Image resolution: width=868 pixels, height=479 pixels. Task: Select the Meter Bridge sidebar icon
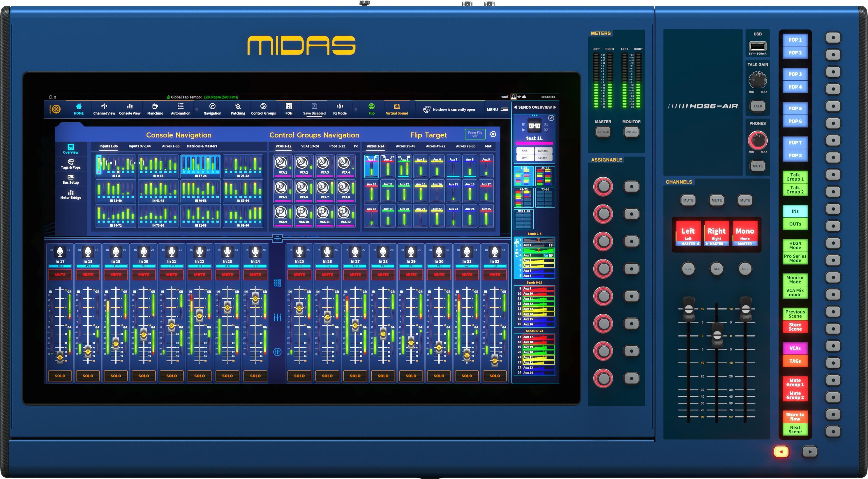(70, 194)
